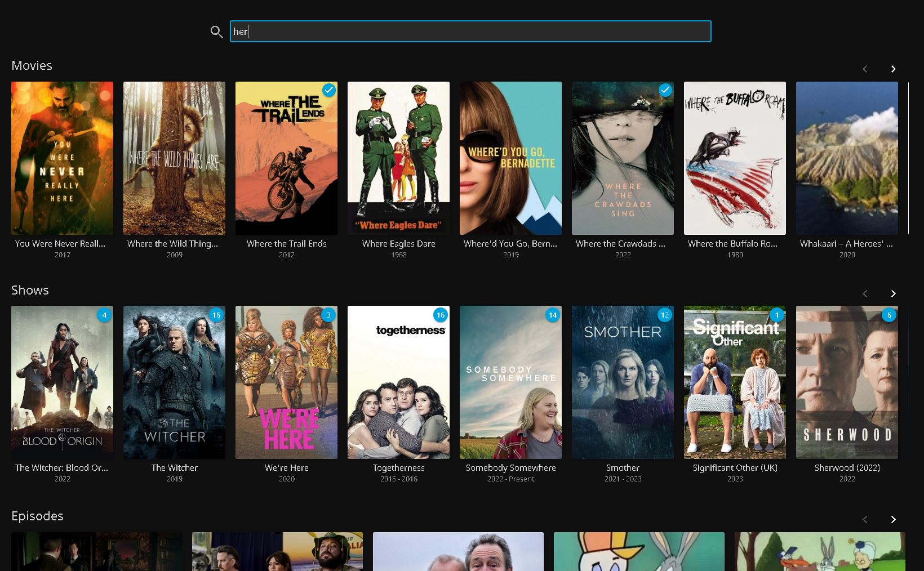Screen dimensions: 924x571
Task: Click the 'Togetherness' title text
Action: tap(398, 467)
